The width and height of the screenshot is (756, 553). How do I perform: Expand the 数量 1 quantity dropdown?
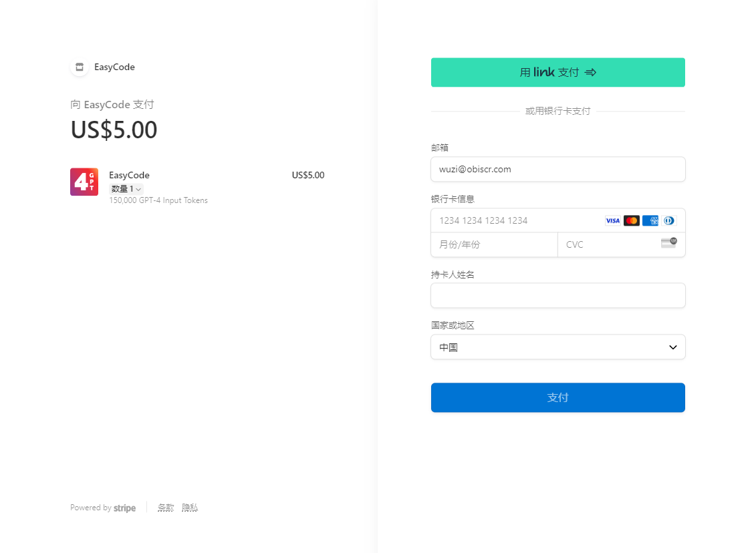[126, 189]
